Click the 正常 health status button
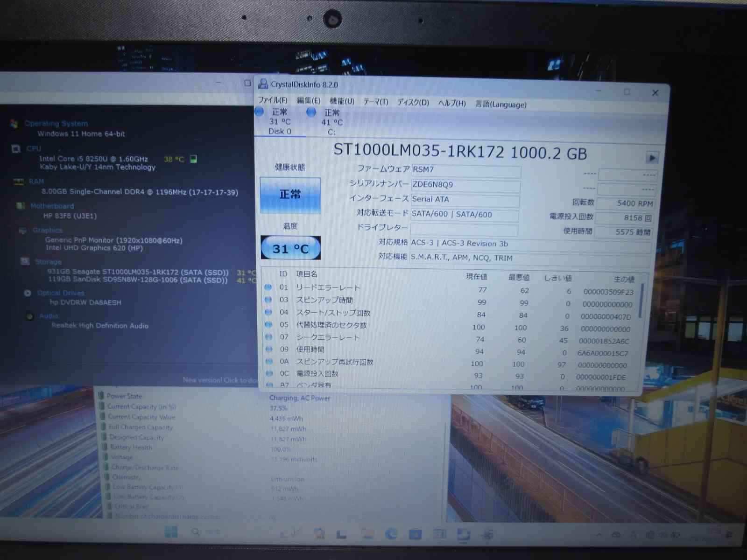747x560 pixels. coord(290,195)
